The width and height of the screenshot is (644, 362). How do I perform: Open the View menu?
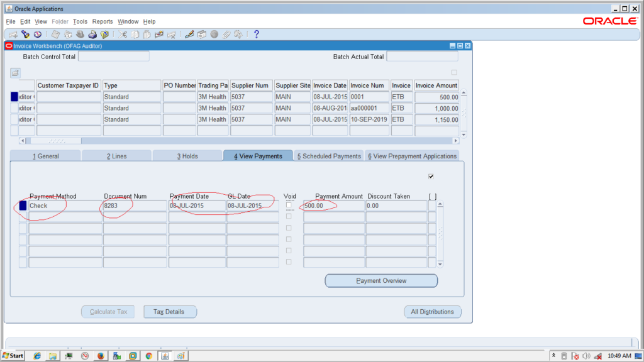click(41, 21)
